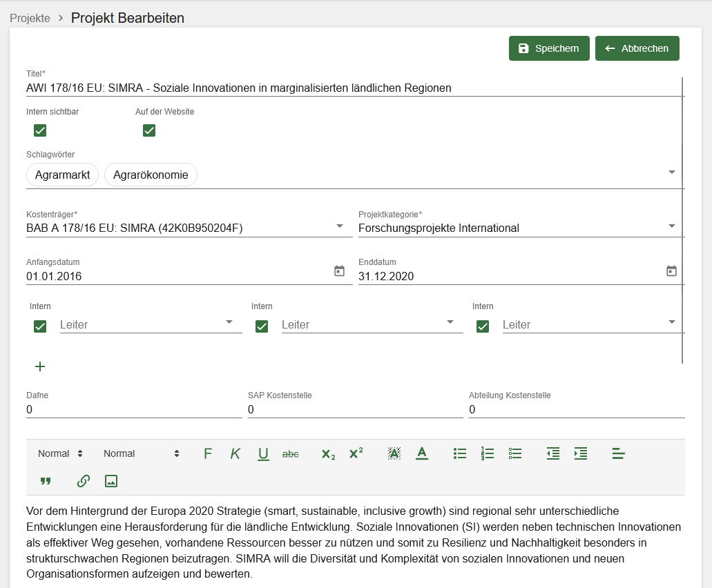Toggle the rightmost Intern checkbox

pyautogui.click(x=483, y=326)
